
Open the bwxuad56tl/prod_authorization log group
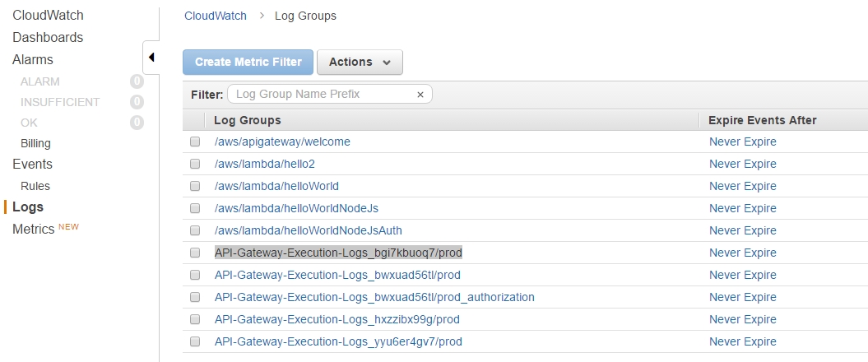[375, 297]
